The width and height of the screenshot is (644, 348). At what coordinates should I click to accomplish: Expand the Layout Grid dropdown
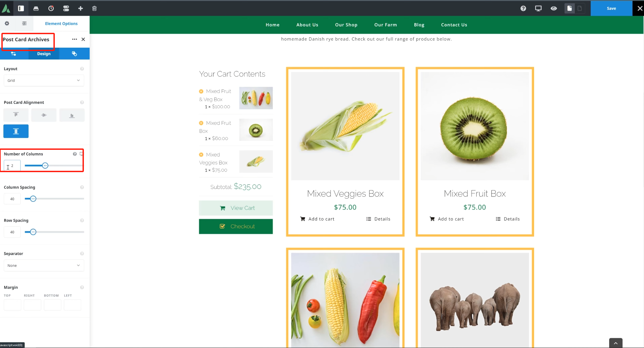pyautogui.click(x=44, y=80)
